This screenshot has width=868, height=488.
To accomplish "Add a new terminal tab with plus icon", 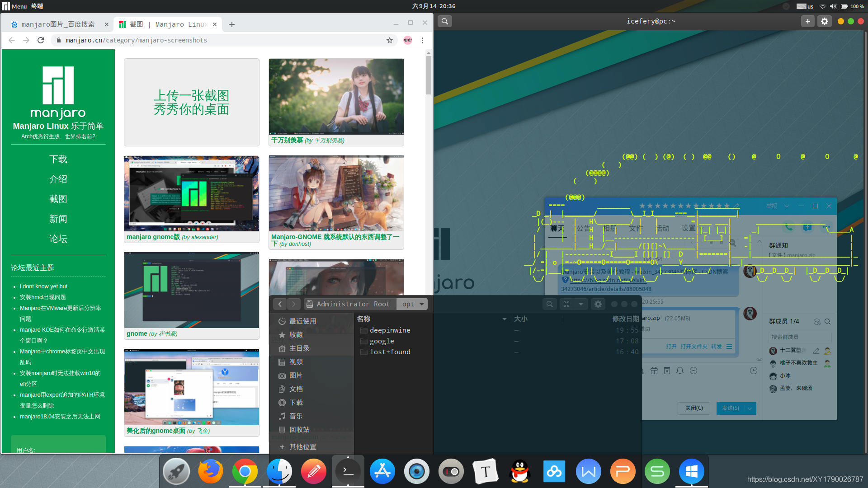I will pyautogui.click(x=808, y=21).
